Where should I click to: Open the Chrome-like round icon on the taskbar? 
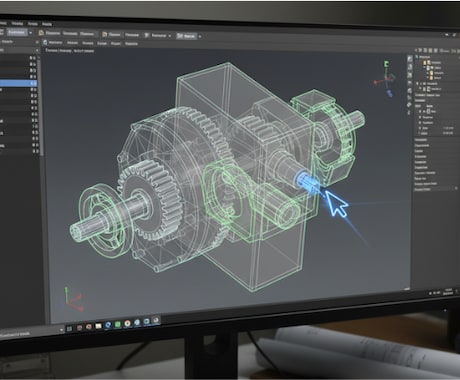(x=127, y=323)
